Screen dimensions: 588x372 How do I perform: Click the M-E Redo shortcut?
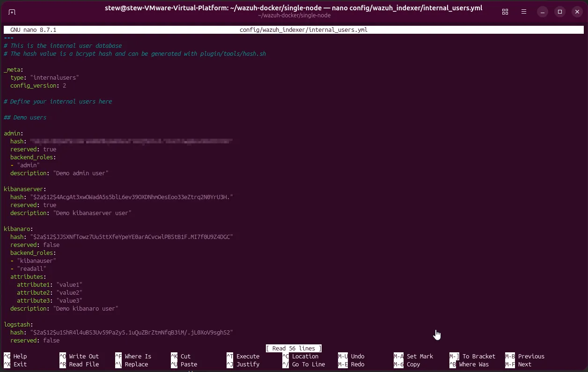[351, 365]
